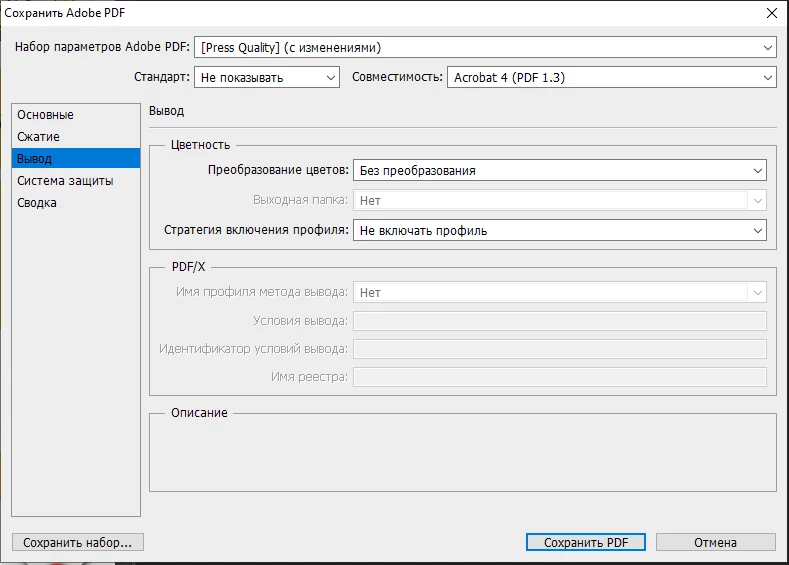Click the Сохранить набор button
Viewport: 789px width, 565px height.
tap(78, 542)
